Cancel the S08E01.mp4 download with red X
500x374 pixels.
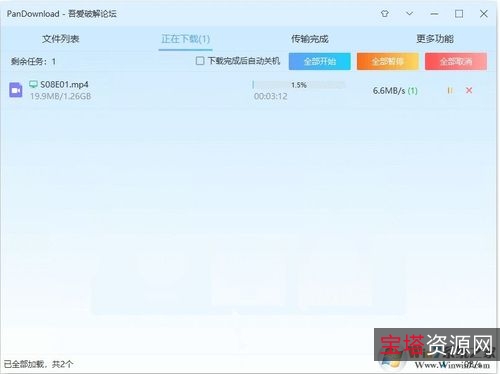469,90
